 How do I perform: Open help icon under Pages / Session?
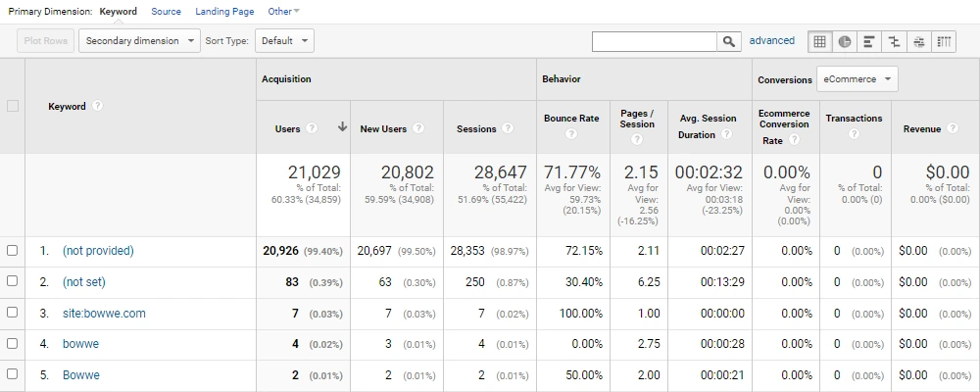pos(637,139)
